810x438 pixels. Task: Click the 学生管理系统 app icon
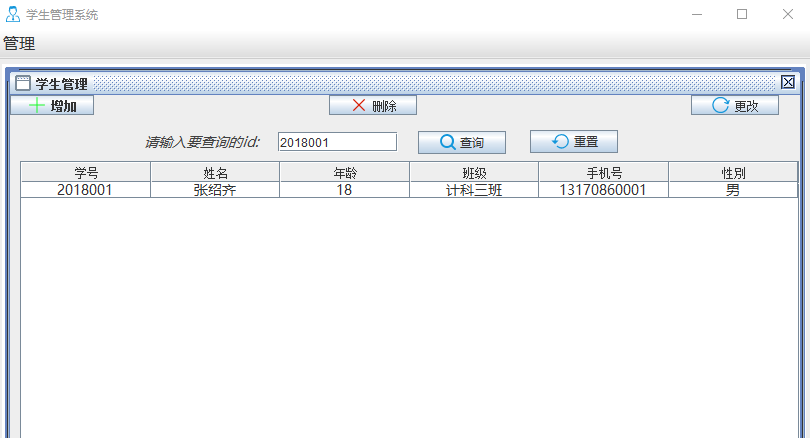(x=13, y=14)
